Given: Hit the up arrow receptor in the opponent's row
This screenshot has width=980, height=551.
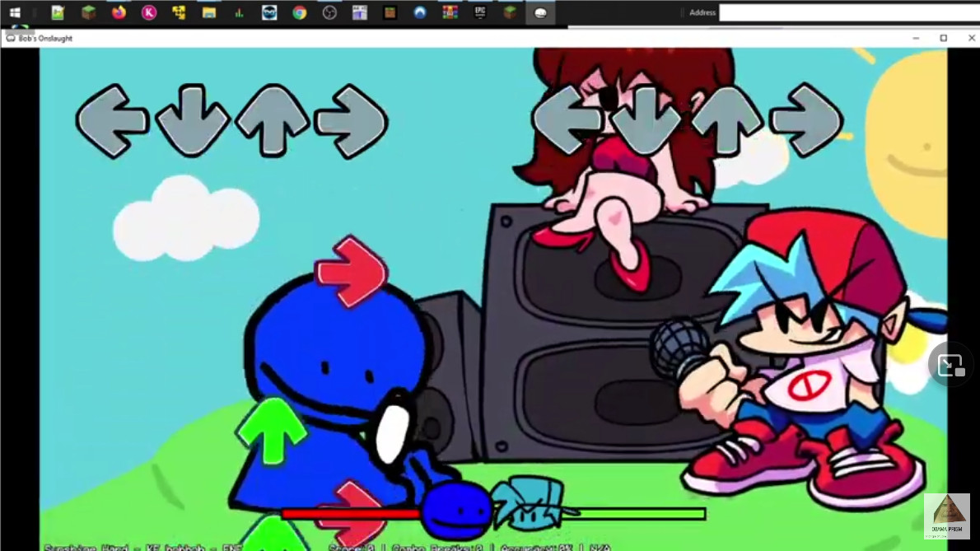Looking at the screenshot, I should [x=272, y=121].
